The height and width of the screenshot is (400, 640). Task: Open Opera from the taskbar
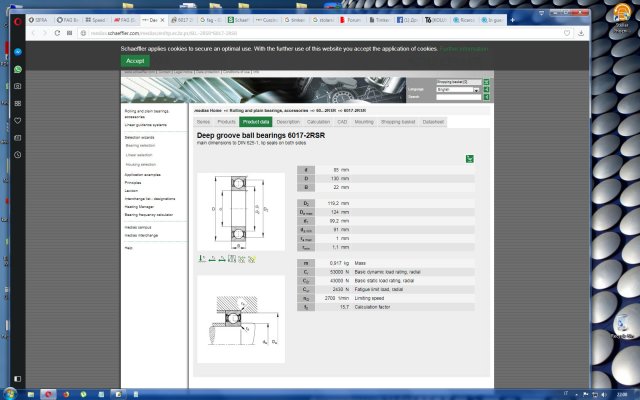(48, 394)
